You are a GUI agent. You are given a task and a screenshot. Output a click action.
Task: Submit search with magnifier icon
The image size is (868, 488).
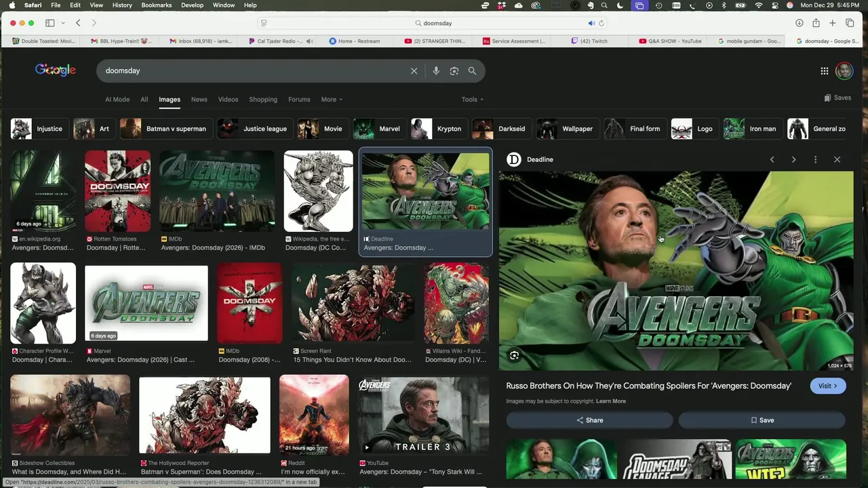tap(472, 70)
